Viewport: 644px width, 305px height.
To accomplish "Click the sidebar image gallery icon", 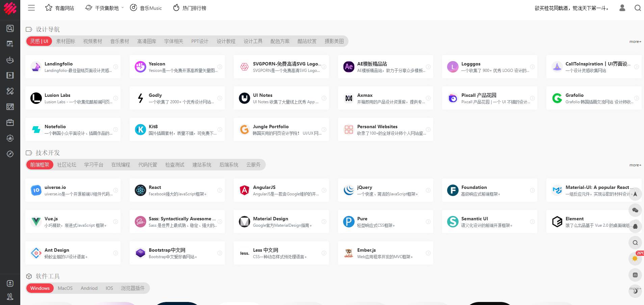I will [x=10, y=107].
